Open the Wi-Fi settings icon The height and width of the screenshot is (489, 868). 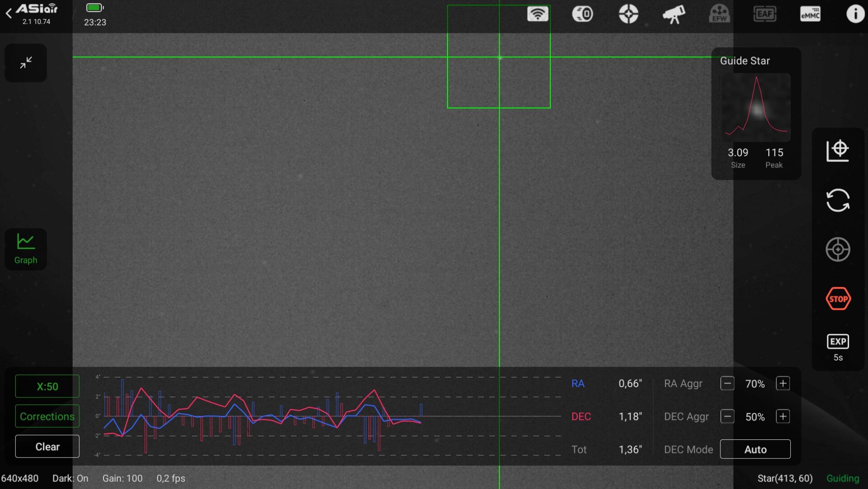537,14
